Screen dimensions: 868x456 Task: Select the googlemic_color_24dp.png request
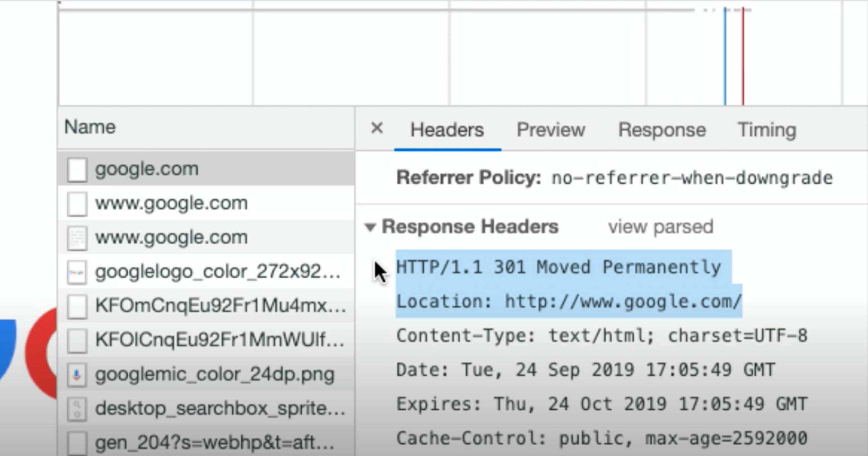coord(206,374)
